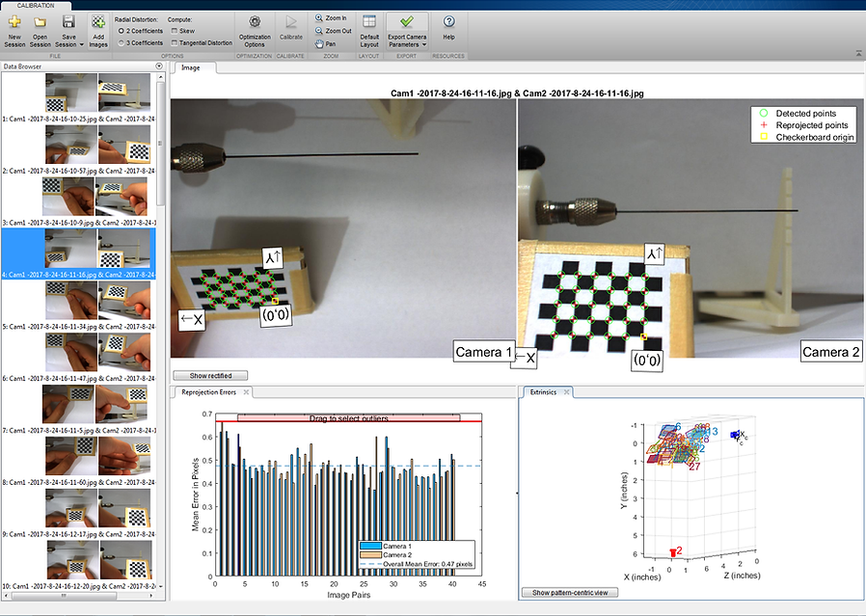866x616 pixels.
Task: Select image pair 3 thumbnail
Action: [x=95, y=197]
